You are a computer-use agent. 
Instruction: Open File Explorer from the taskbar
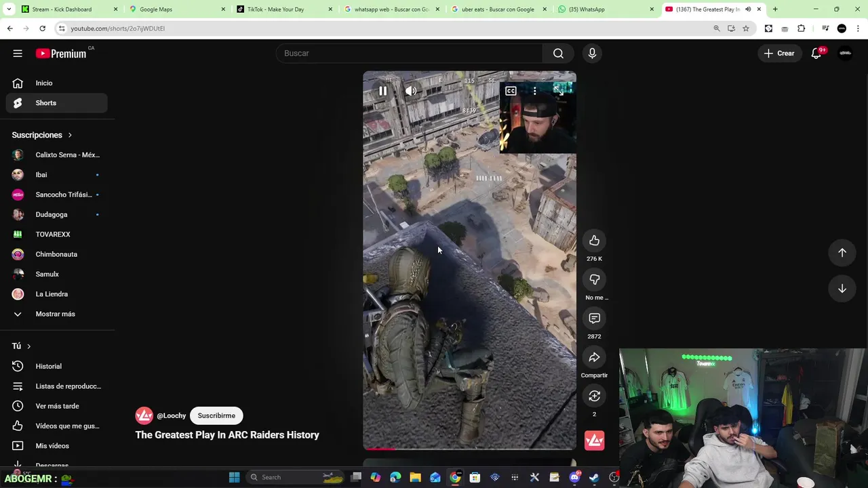[415, 477]
